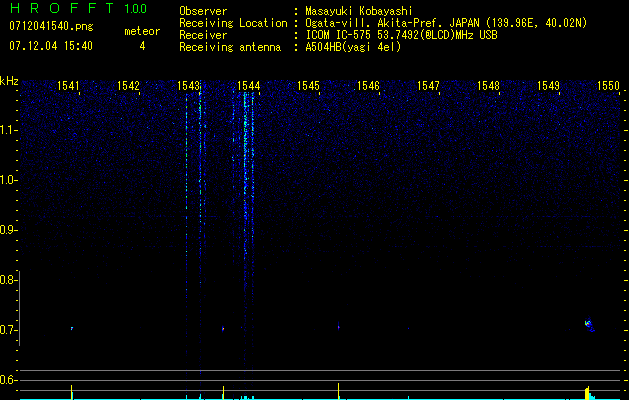Click the 1546 time axis label
Image resolution: width=629 pixels, height=400 pixels.
pos(368,86)
